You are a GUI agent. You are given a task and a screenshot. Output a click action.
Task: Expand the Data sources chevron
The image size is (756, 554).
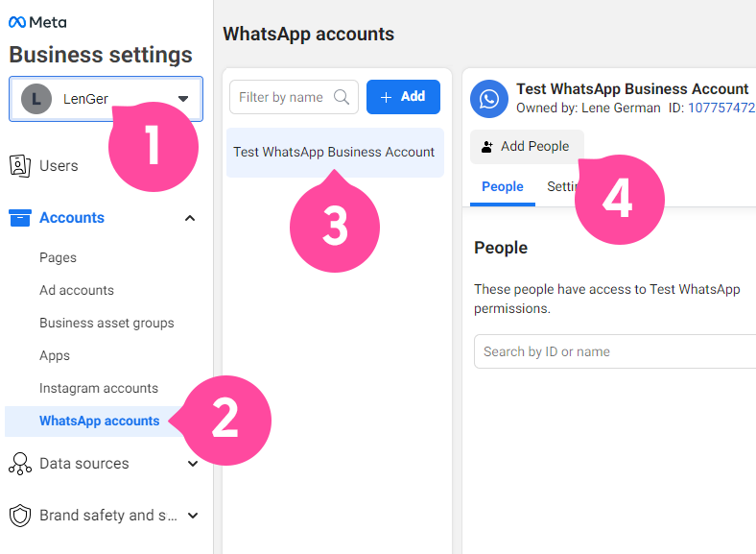[193, 464]
